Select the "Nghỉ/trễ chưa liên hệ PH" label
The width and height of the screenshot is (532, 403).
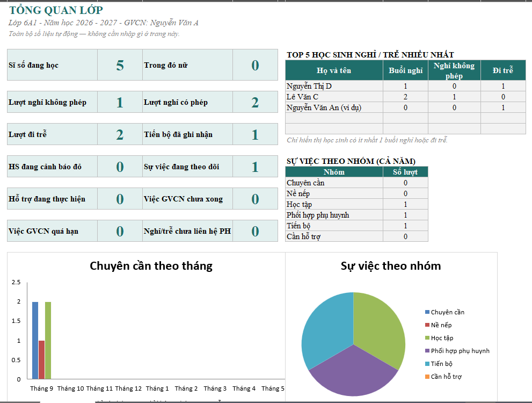coord(187,231)
